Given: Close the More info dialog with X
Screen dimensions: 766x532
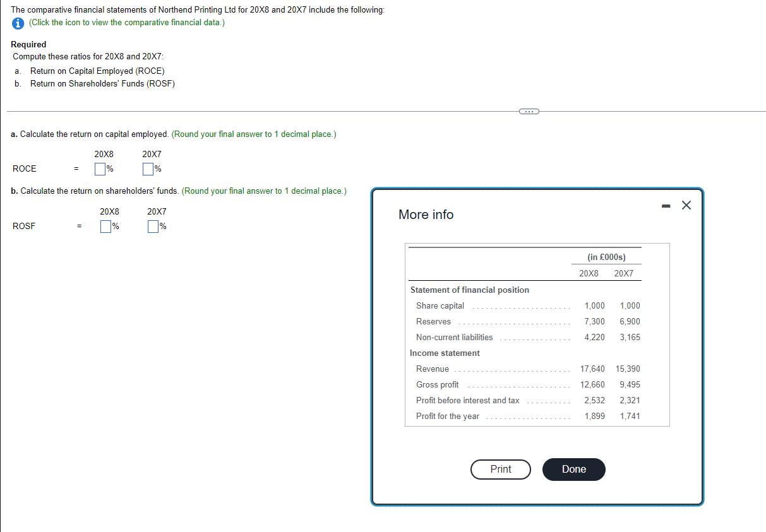Looking at the screenshot, I should pos(686,205).
